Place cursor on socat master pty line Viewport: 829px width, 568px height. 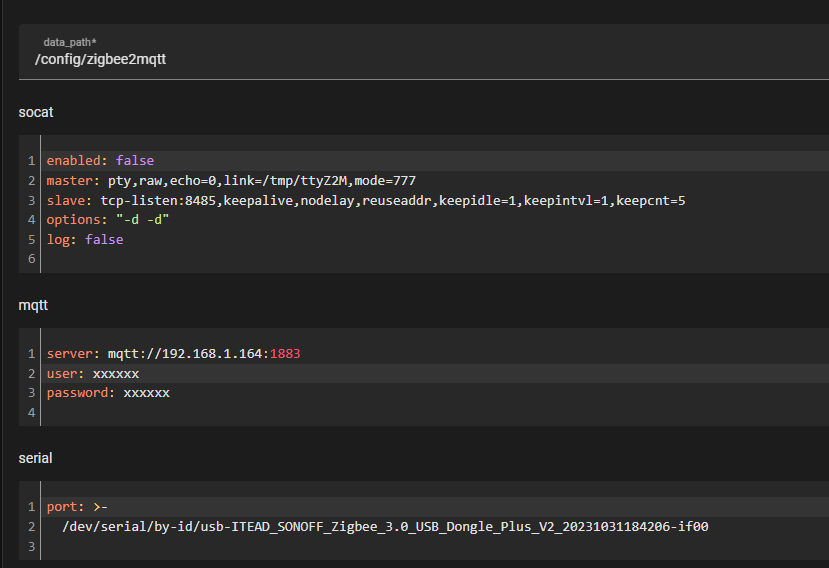pyautogui.click(x=230, y=181)
